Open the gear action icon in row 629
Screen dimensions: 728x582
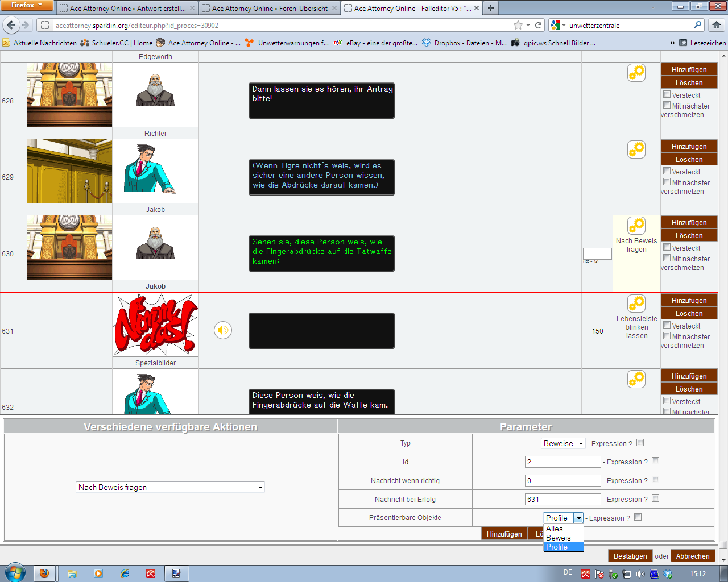click(636, 149)
